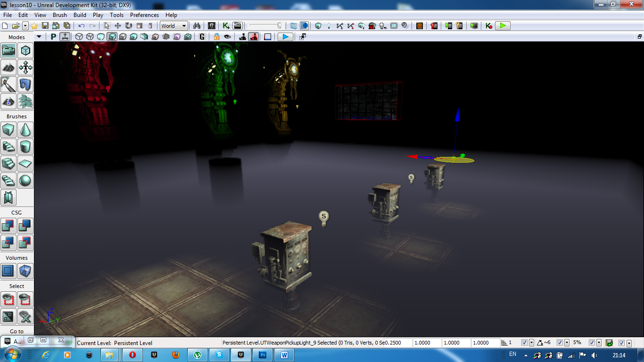
Task: Open the Edit menu
Action: (x=23, y=15)
